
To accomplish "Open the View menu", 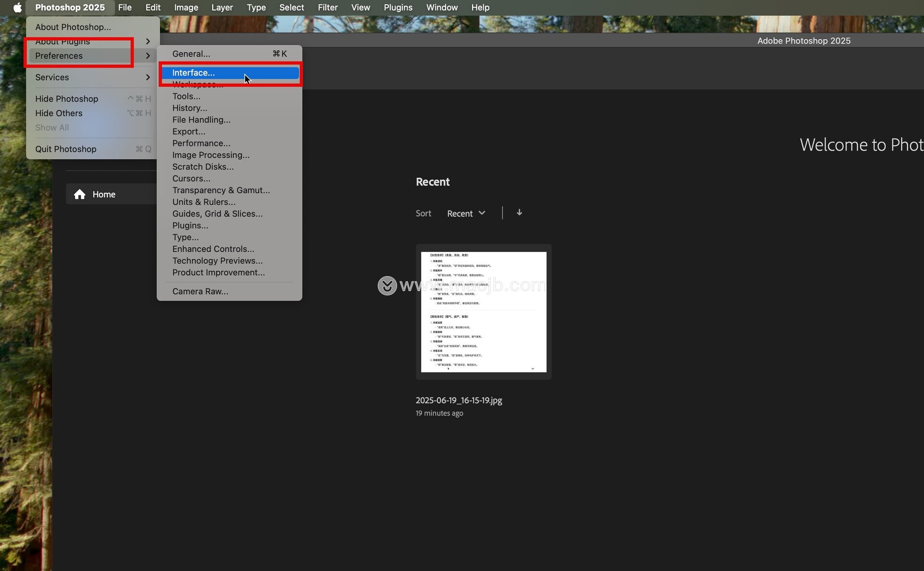I will click(x=360, y=7).
